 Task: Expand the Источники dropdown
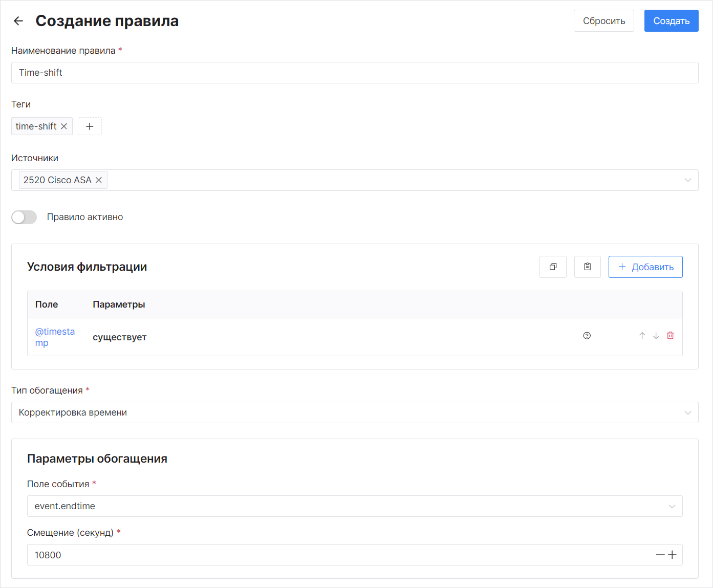point(687,180)
